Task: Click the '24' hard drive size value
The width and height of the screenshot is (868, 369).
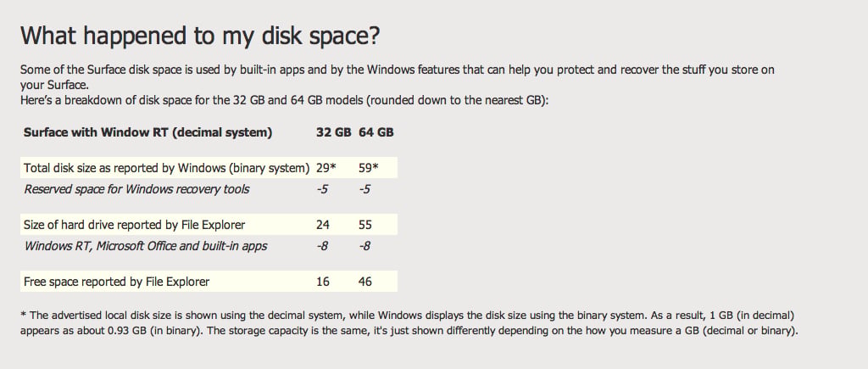Action: click(x=323, y=225)
